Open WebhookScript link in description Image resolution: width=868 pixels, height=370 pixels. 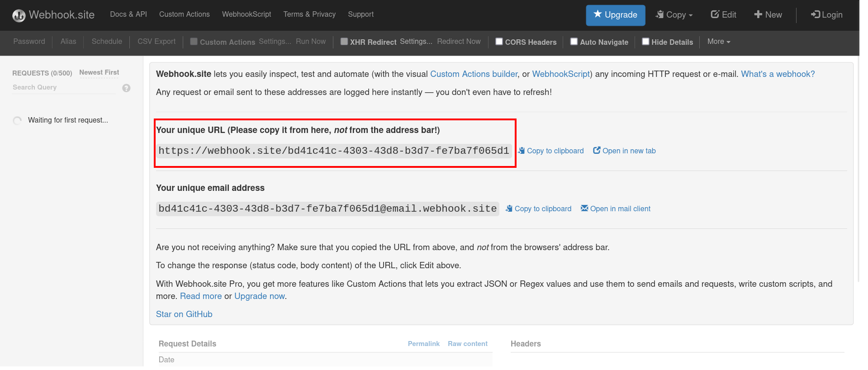pyautogui.click(x=561, y=74)
